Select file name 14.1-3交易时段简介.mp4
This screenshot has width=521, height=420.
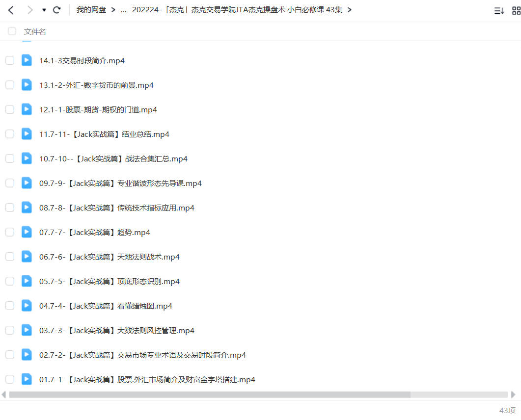coord(82,61)
